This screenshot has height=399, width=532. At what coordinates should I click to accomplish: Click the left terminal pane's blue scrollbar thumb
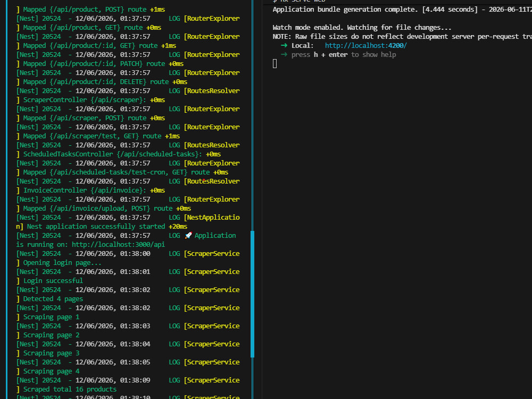252,294
